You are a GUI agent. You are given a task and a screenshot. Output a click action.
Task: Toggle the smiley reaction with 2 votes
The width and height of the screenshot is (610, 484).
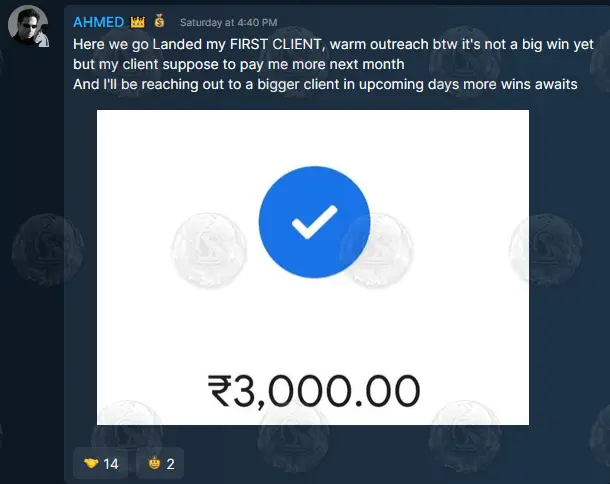coord(160,463)
